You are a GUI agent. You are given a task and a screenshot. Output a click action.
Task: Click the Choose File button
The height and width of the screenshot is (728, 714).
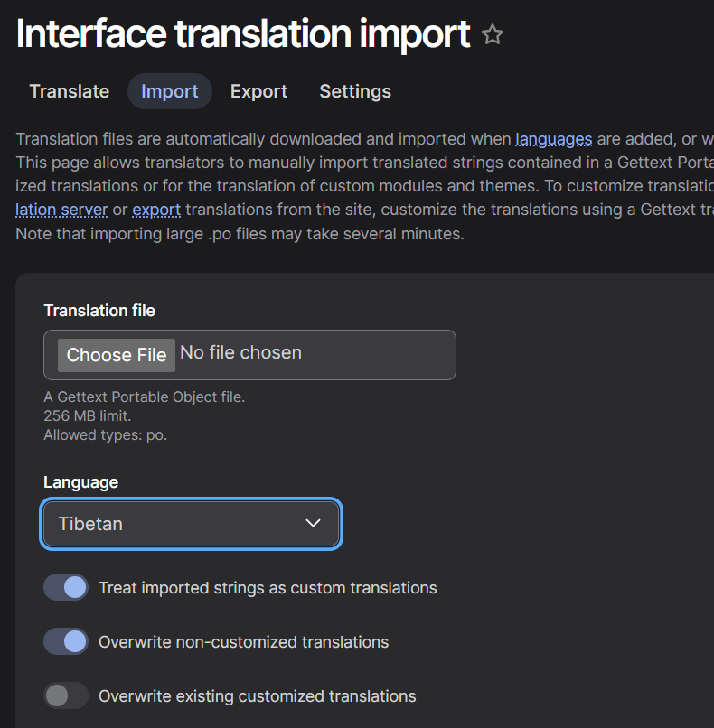tap(116, 355)
